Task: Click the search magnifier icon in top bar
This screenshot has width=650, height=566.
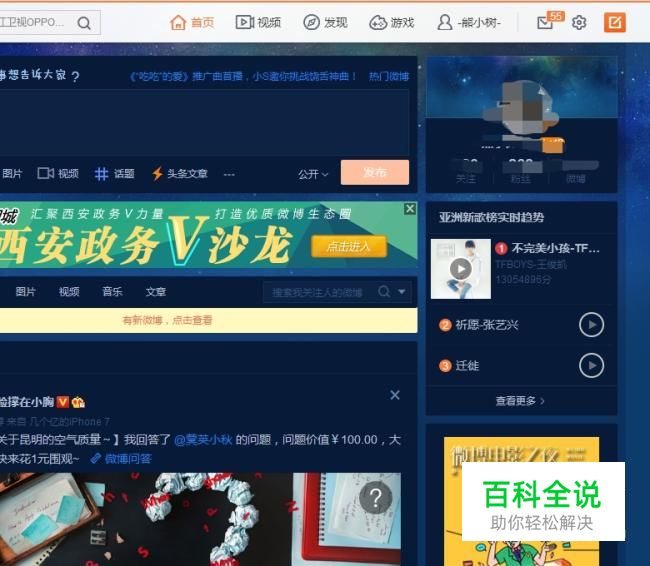Action: 84,23
